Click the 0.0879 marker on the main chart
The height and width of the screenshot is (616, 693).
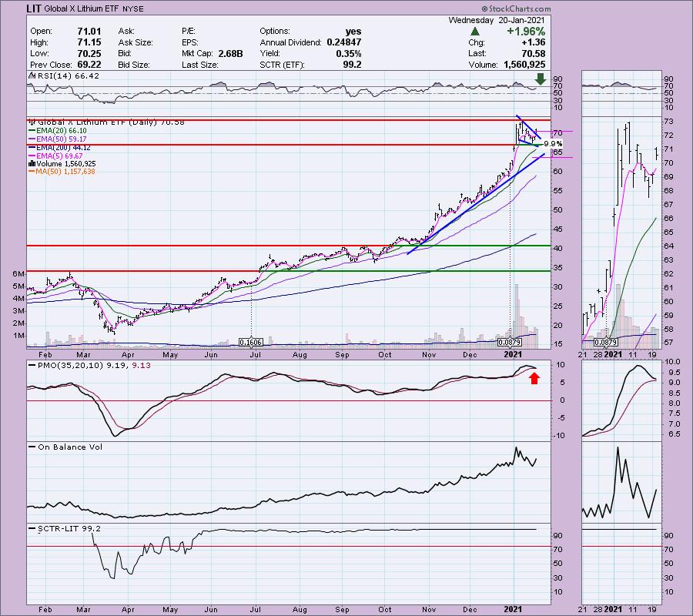click(x=509, y=342)
